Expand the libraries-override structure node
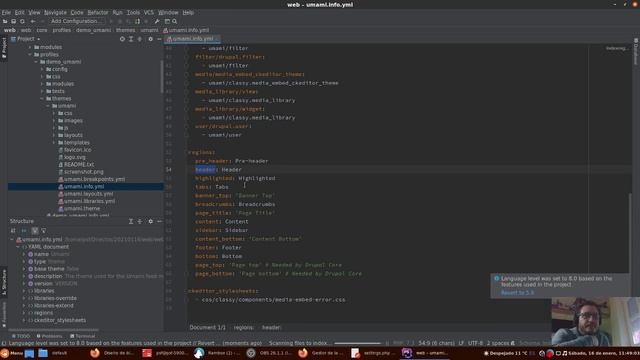 pyautogui.click(x=24, y=298)
